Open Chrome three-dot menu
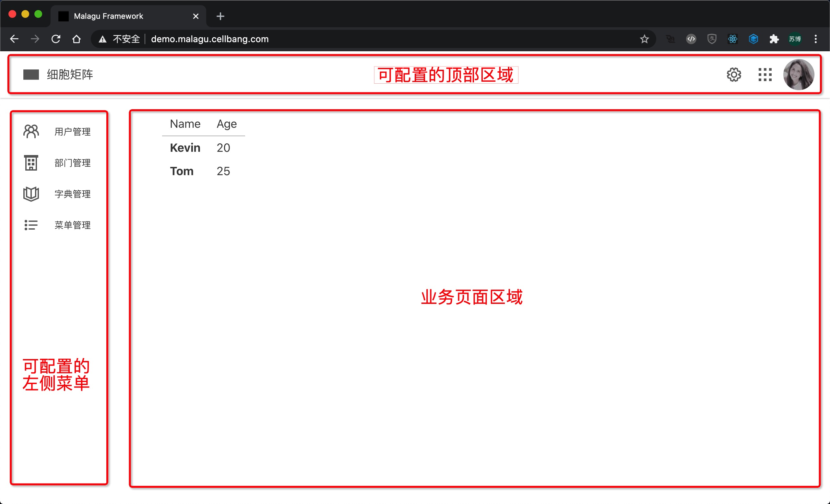The image size is (830, 504). pyautogui.click(x=815, y=39)
